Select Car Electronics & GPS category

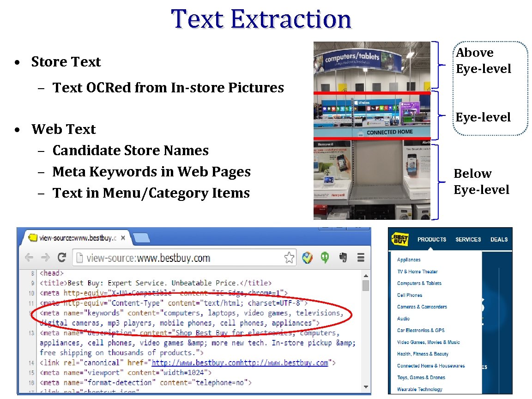[x=421, y=330]
